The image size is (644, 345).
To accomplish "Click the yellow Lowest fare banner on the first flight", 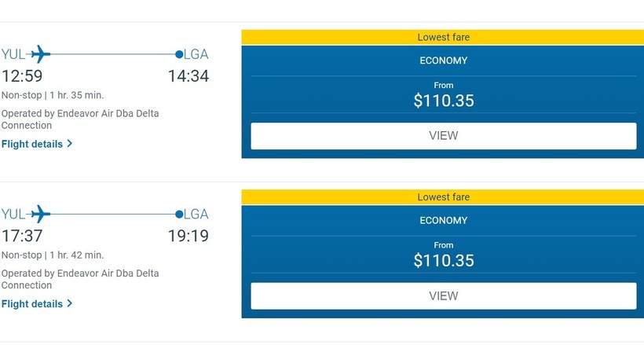I will click(x=443, y=37).
